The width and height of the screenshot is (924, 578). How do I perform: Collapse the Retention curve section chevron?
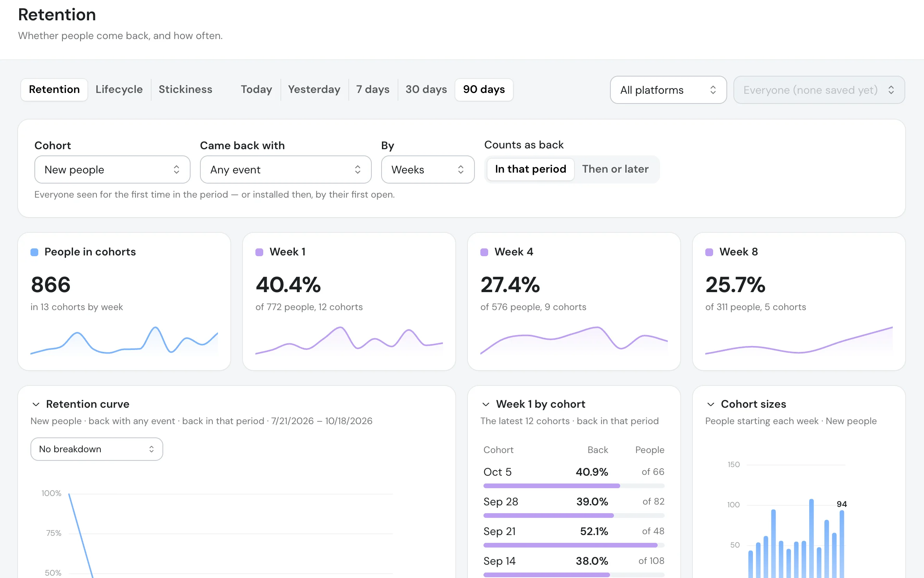36,404
